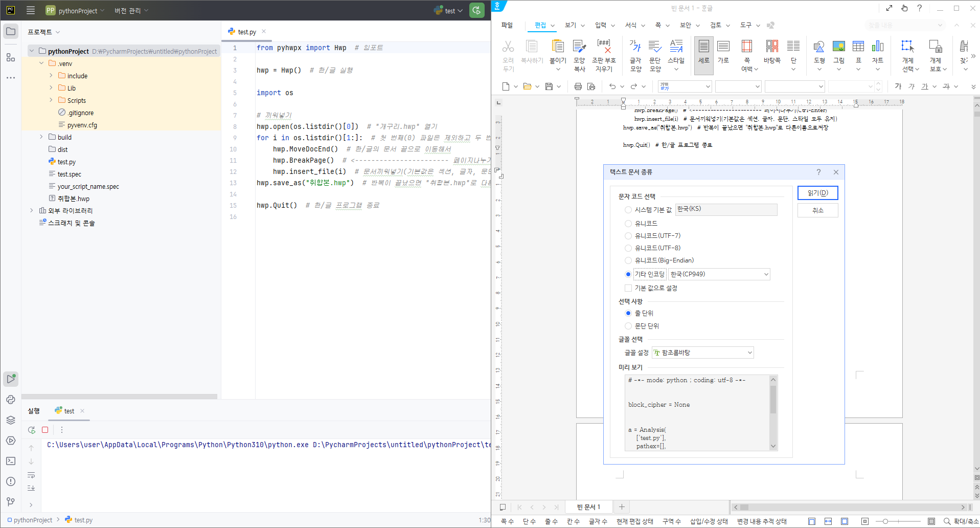Open the Terminal tool window icon
980x528 pixels.
(x=11, y=461)
